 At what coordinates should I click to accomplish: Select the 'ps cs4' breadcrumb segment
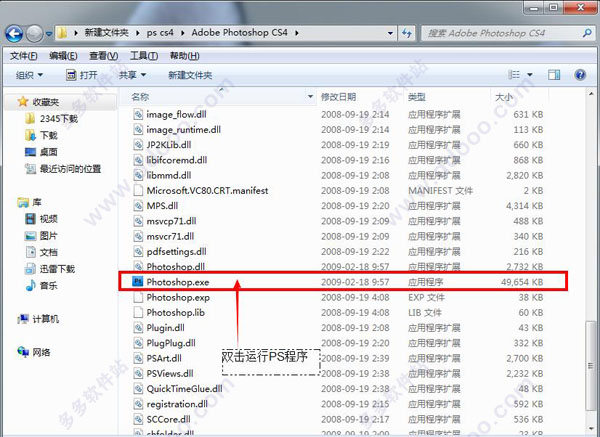pos(160,33)
